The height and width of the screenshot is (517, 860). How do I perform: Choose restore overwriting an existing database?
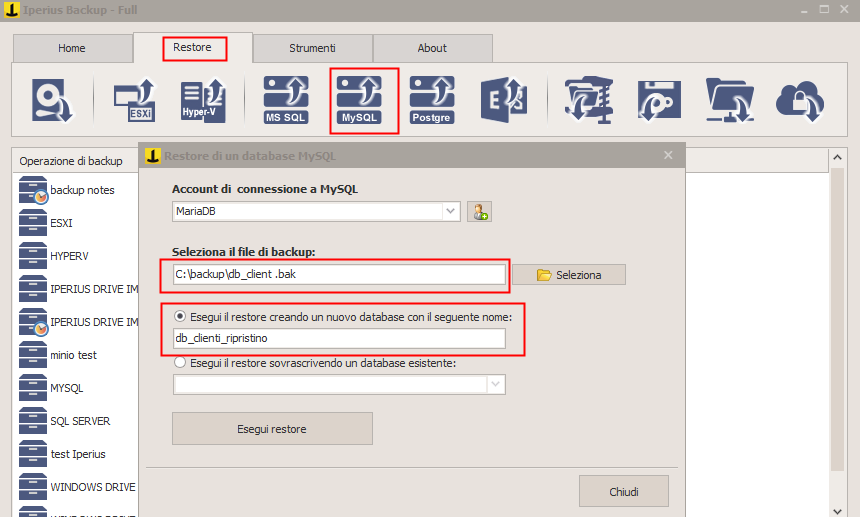click(x=180, y=362)
